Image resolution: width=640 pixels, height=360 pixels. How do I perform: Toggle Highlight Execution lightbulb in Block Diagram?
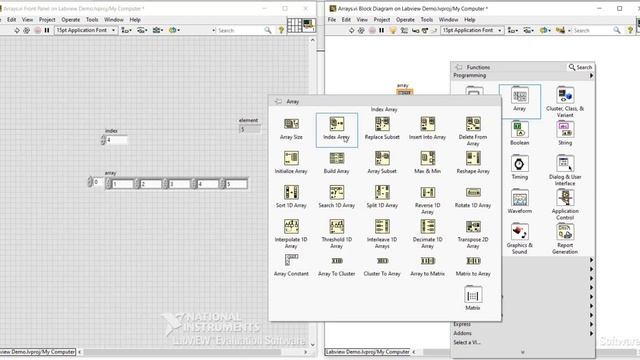(393, 30)
